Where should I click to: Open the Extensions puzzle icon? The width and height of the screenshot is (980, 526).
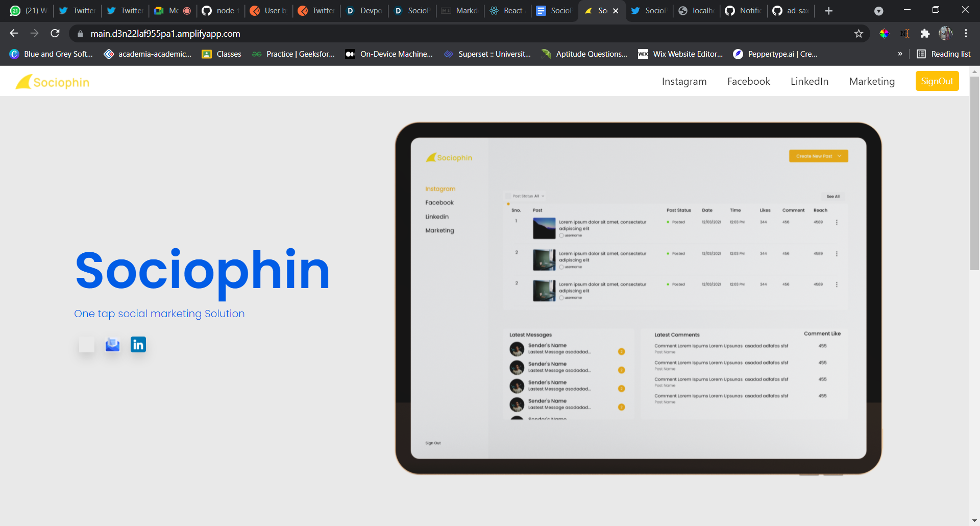point(925,33)
